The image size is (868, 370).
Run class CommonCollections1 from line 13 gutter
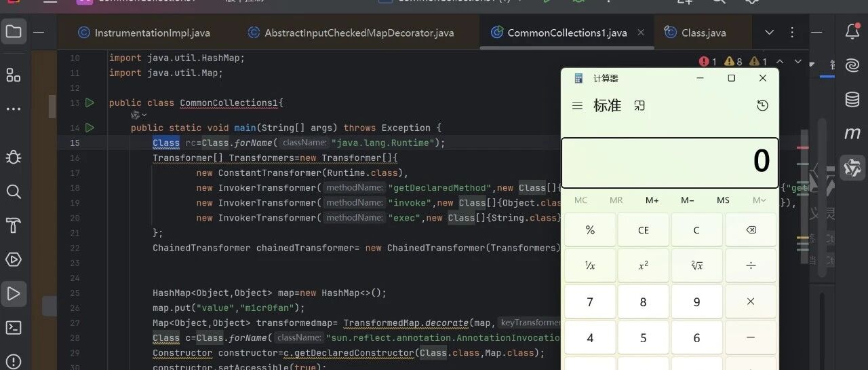point(90,103)
